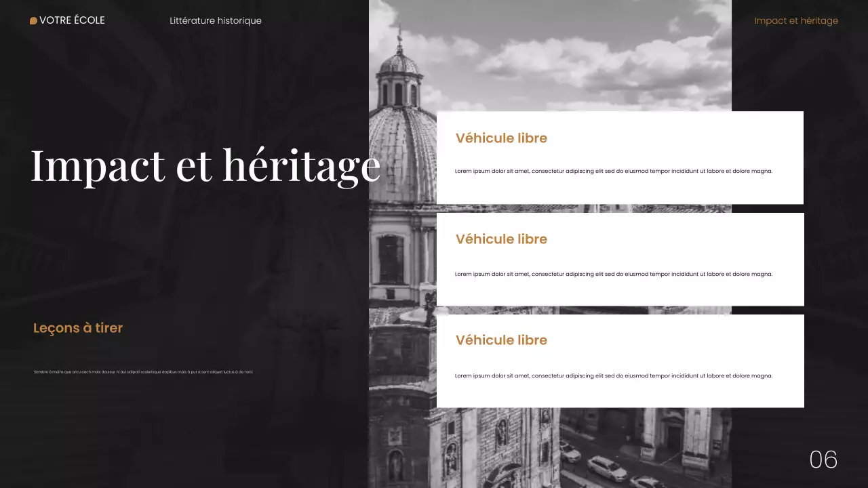Click the Impact et héritage header link
The width and height of the screenshot is (868, 488).
(x=796, y=20)
